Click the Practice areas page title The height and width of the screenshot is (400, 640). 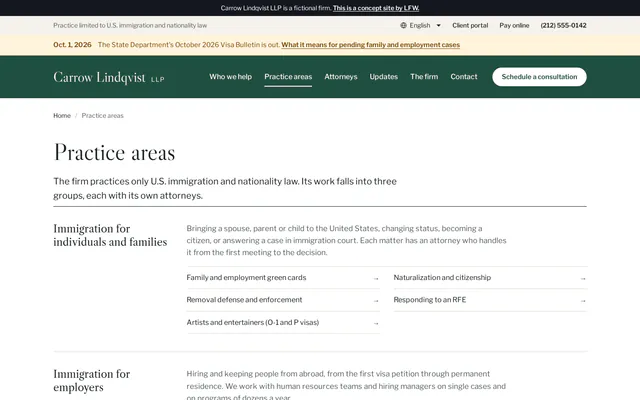(x=114, y=152)
